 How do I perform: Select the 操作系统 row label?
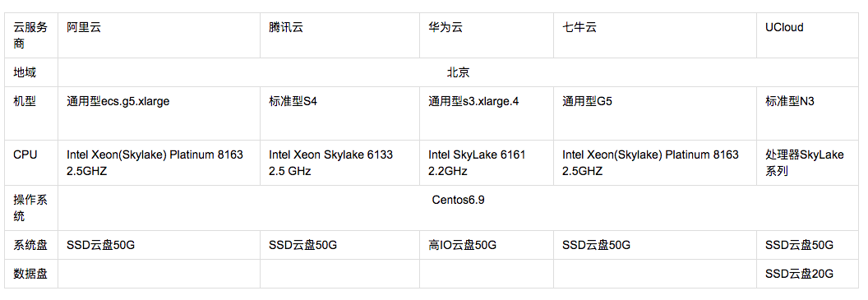pos(31,208)
